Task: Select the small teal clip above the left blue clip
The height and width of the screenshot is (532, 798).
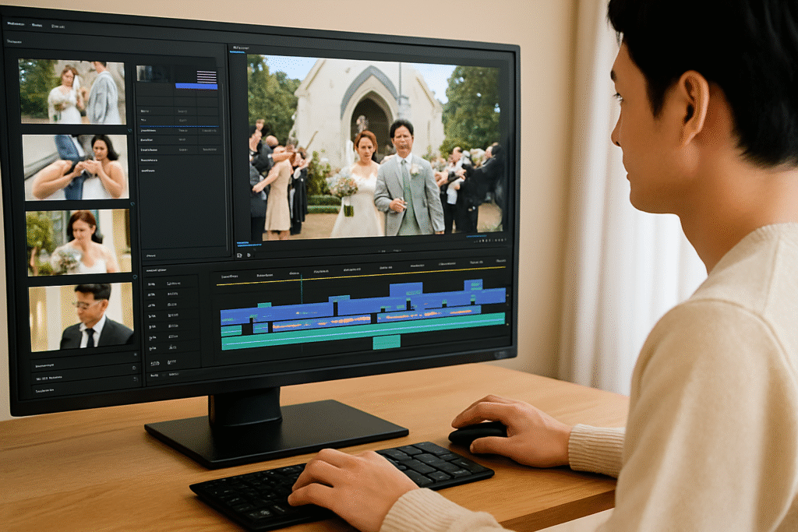Action: coord(264,305)
